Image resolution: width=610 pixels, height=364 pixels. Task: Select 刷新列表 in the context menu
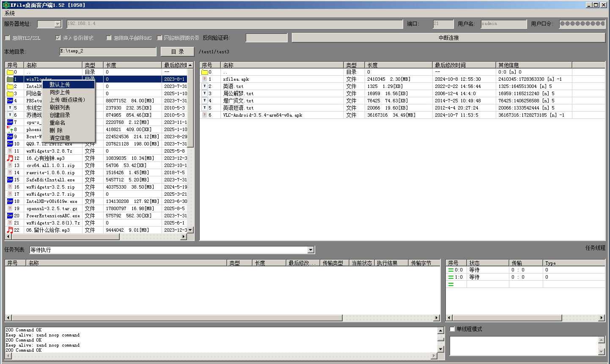coord(69,107)
